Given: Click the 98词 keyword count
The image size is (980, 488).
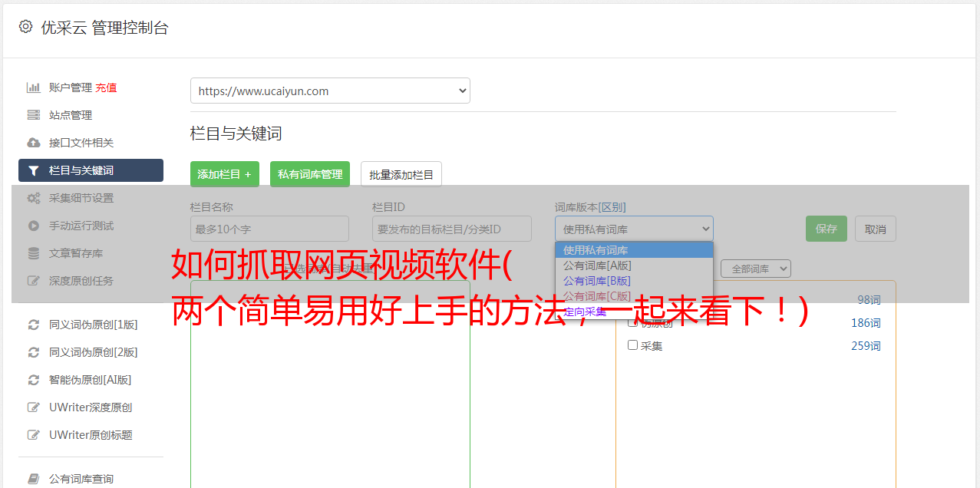Looking at the screenshot, I should 869,300.
